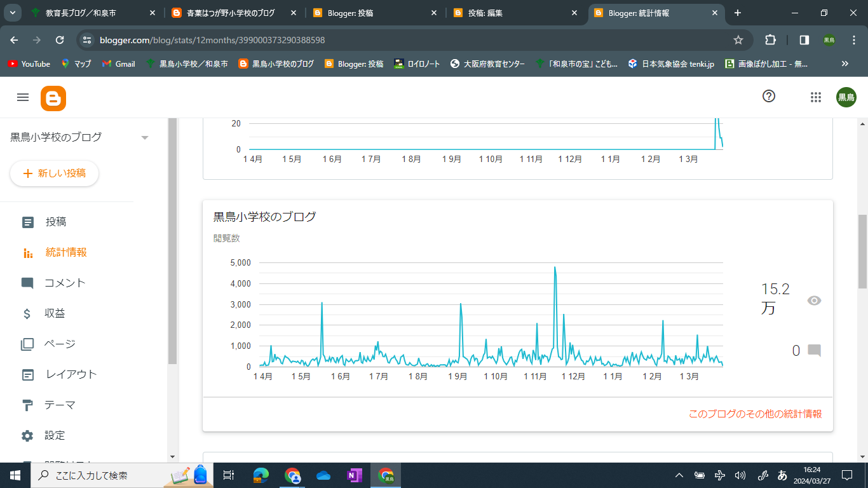Image resolution: width=868 pixels, height=488 pixels.
Task: Switch to the Blogger: 投稿 tab
Action: pos(375,13)
